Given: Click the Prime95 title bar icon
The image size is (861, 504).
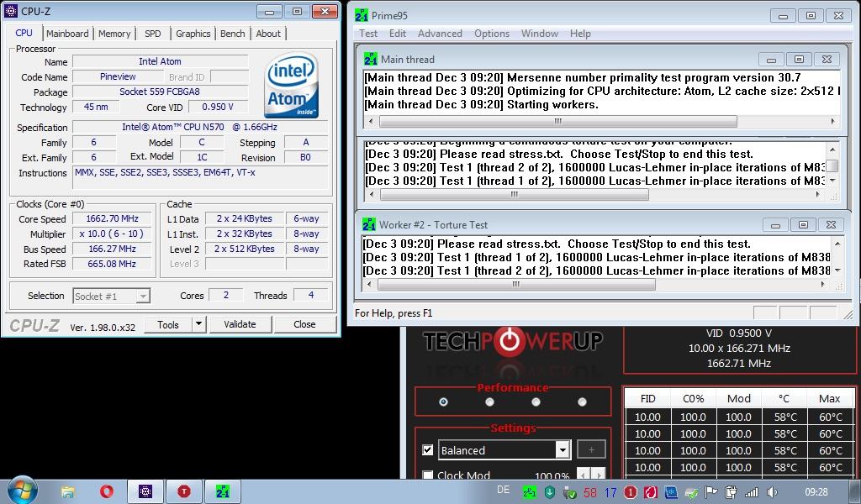Looking at the screenshot, I should point(362,15).
